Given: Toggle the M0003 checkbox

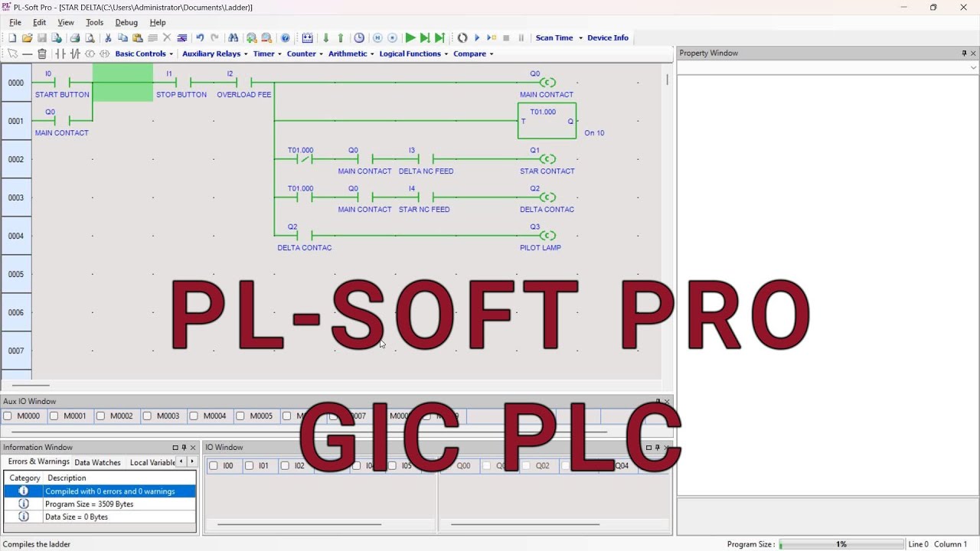Looking at the screenshot, I should [147, 416].
